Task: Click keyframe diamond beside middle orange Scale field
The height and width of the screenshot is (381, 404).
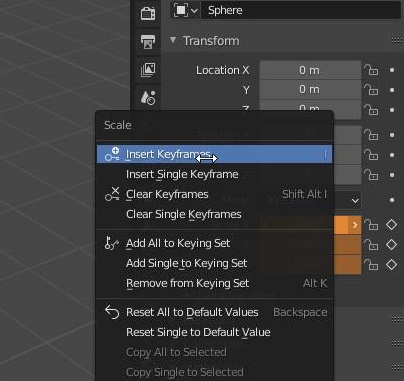Action: [x=392, y=245]
